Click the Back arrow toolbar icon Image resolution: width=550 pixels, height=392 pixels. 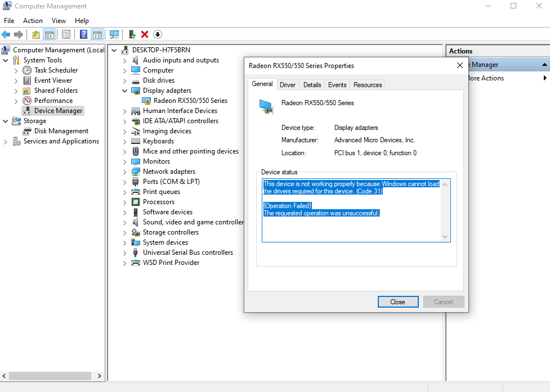(6, 34)
